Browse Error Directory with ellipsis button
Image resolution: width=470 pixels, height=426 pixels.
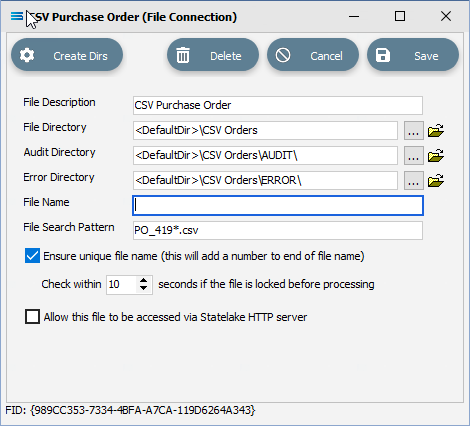click(x=414, y=180)
